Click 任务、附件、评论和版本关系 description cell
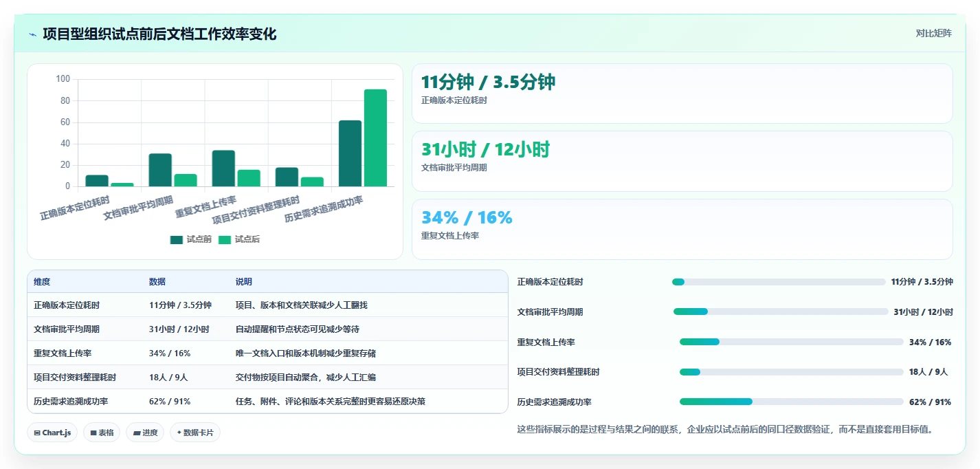Image resolution: width=980 pixels, height=469 pixels. coord(331,402)
